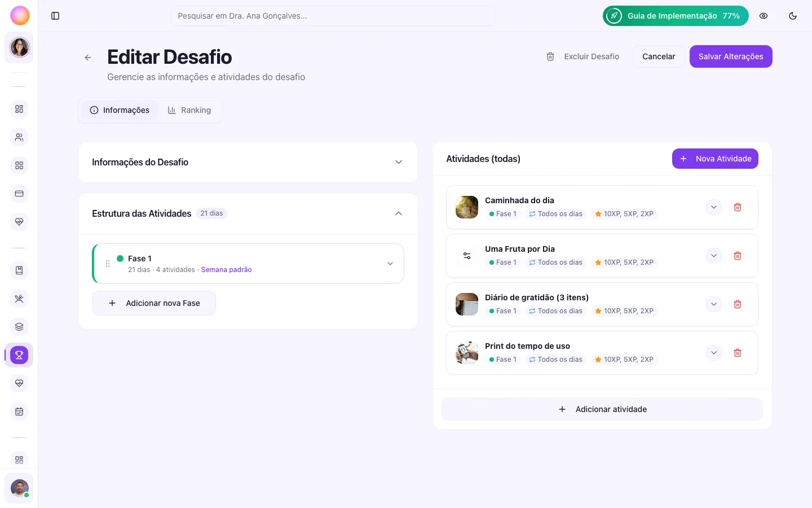812x508 pixels.
Task: Open the calendar icon in the sidebar
Action: click(19, 411)
